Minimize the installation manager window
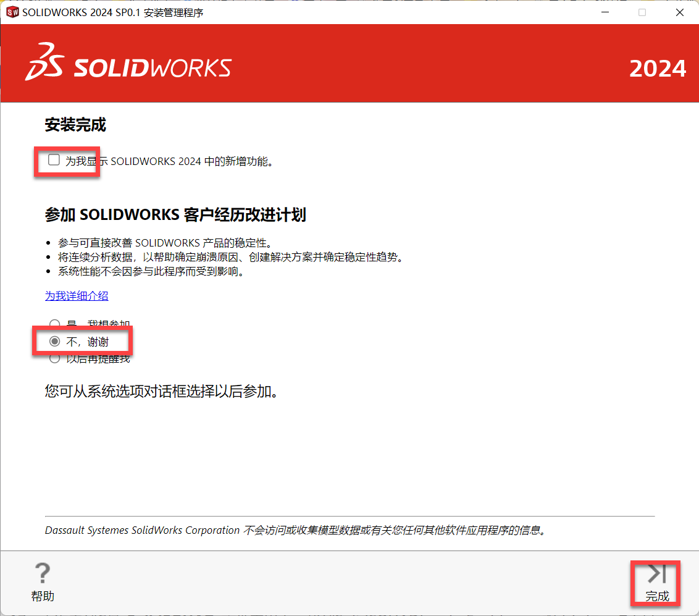699x616 pixels. [603, 12]
